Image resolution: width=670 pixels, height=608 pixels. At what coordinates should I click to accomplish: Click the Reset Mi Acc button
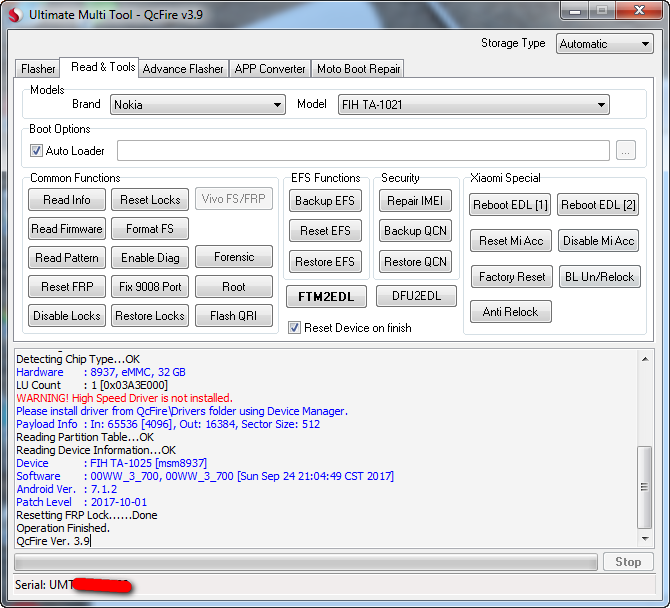511,241
